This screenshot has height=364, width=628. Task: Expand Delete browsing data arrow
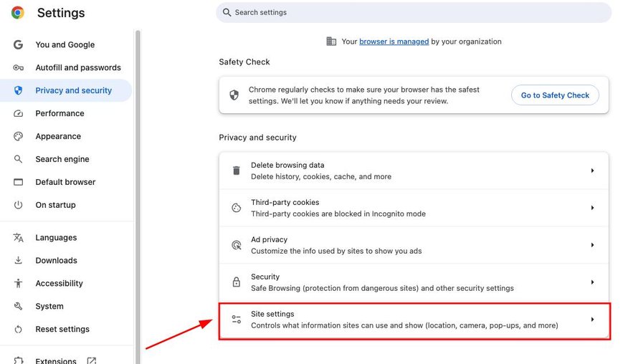(x=592, y=171)
